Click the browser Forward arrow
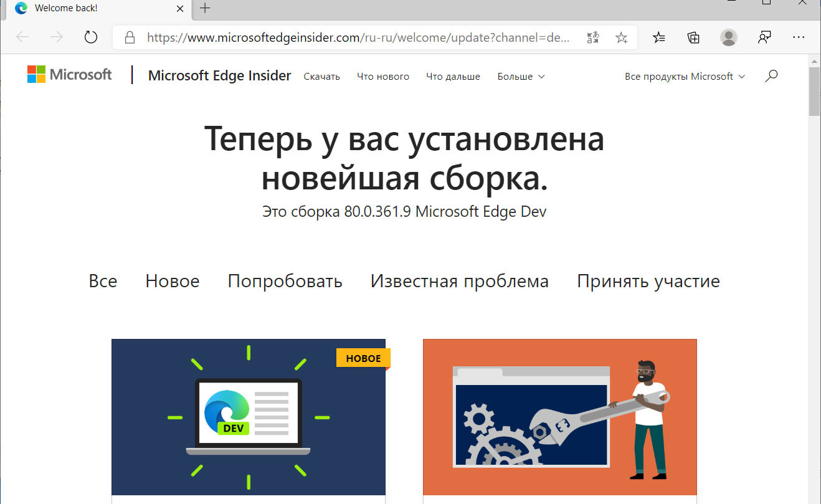 [57, 37]
